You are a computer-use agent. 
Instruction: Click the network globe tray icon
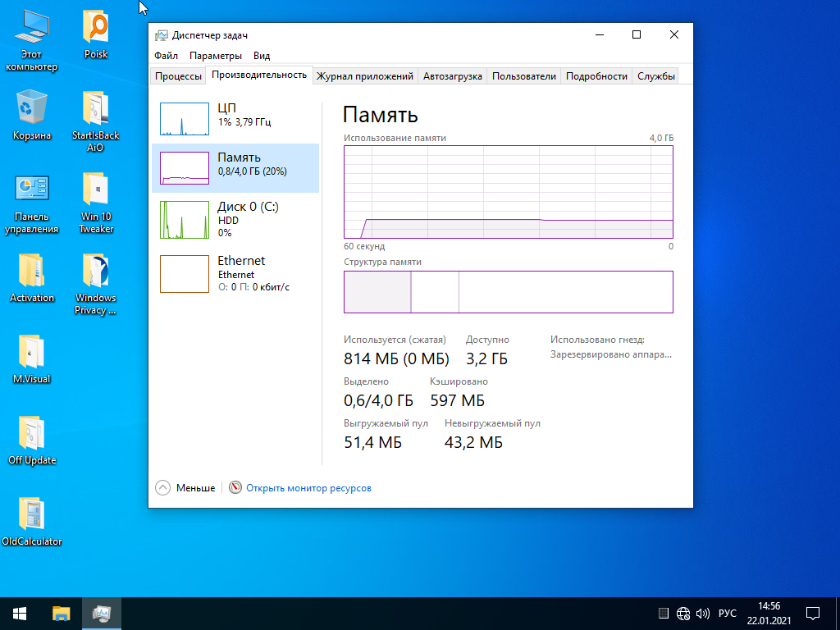tap(683, 613)
